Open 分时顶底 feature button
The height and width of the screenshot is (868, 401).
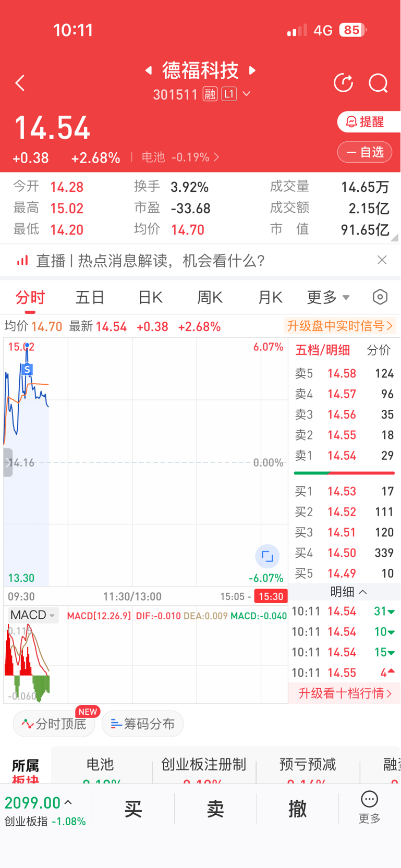click(x=54, y=724)
